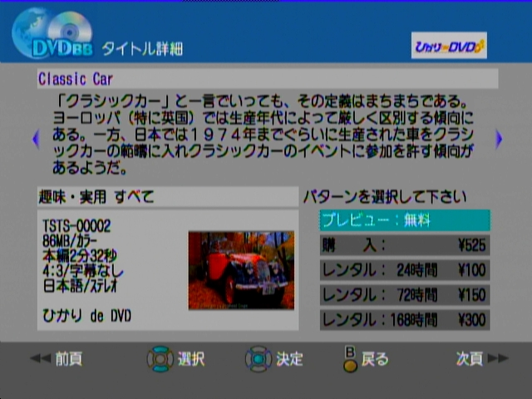Screen dimensions: 532x399
Task: Choose レンタル 72時間 ¥150
Action: click(405, 295)
